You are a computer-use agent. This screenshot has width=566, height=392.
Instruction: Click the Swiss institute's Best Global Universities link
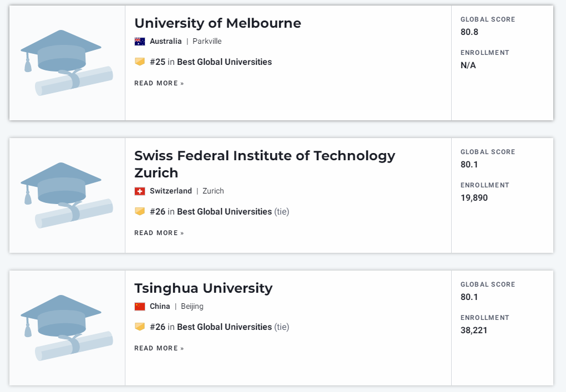click(x=224, y=212)
